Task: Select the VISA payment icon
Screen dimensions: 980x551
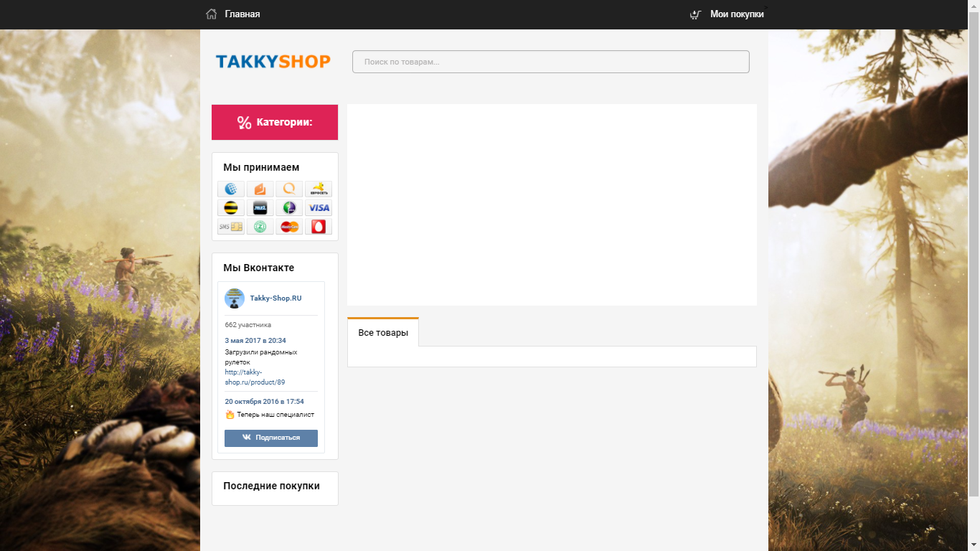Action: pos(319,208)
